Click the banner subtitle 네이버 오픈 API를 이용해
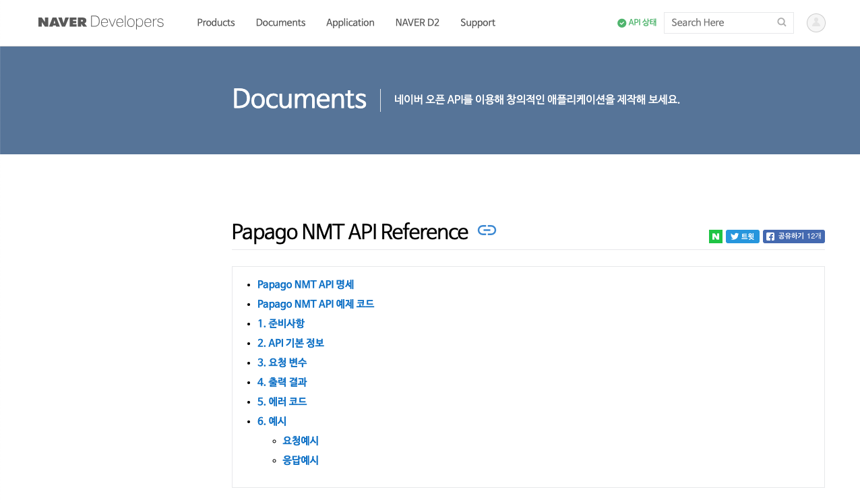Screen dimensions: 860x504 coord(537,100)
